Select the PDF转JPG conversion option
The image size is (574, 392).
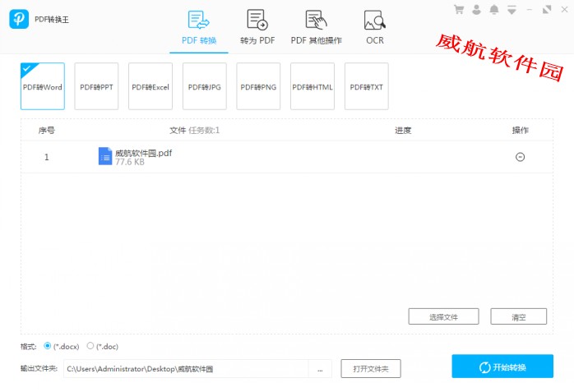click(205, 86)
